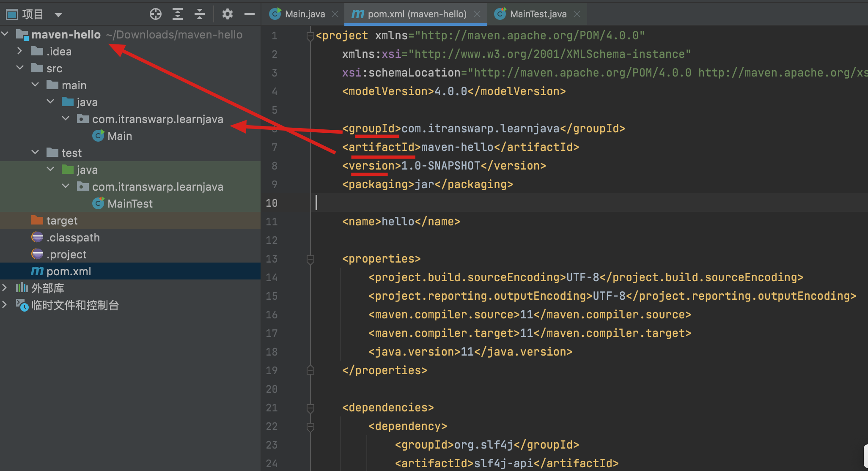The image size is (868, 471).
Task: Click the locate/select opened file target icon
Action: 156,14
